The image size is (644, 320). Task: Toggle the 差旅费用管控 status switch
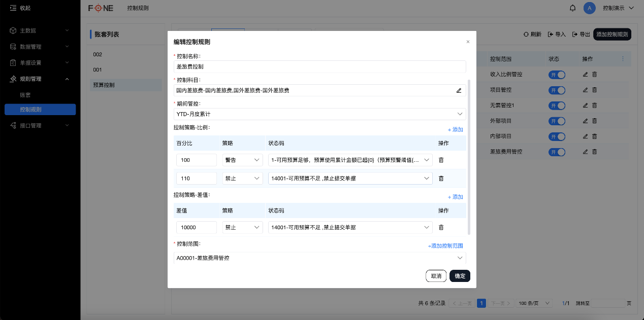pyautogui.click(x=557, y=151)
